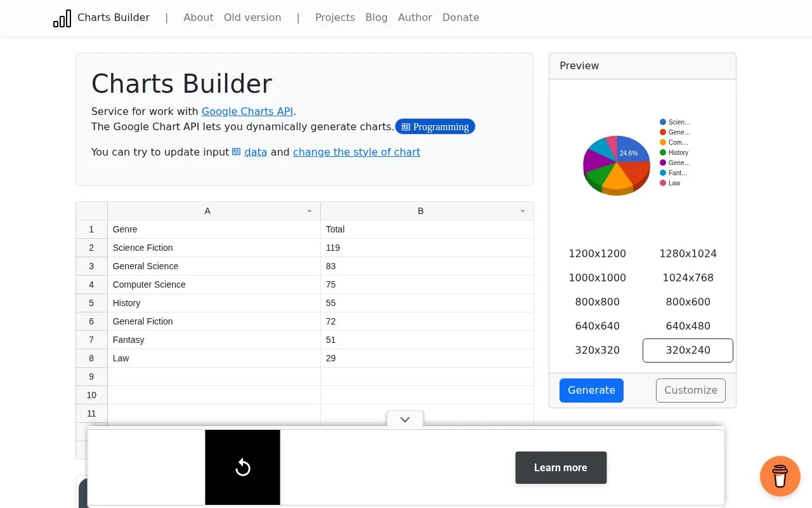This screenshot has width=812, height=508.
Task: Select the 1200x1200 size option
Action: click(598, 253)
